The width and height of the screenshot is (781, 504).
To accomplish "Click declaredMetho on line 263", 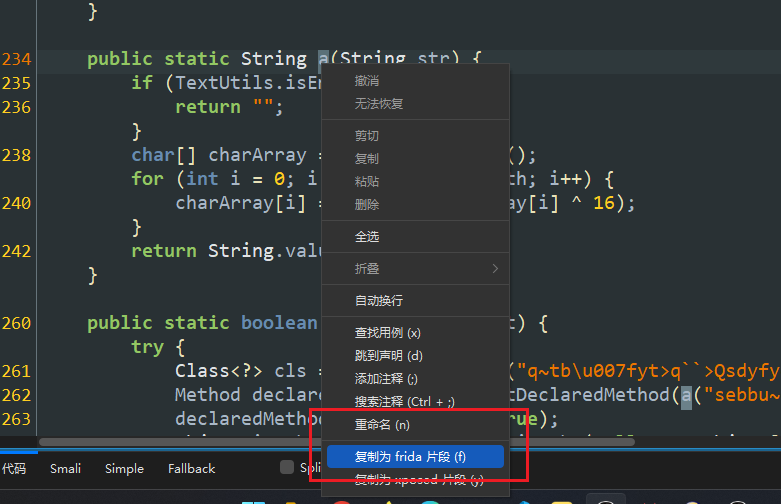I will [248, 419].
